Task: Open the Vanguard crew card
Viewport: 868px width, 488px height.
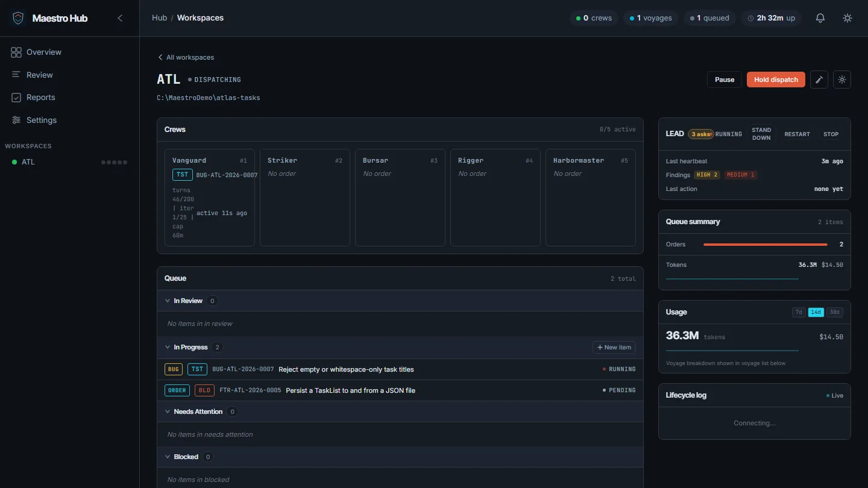Action: pos(210,198)
